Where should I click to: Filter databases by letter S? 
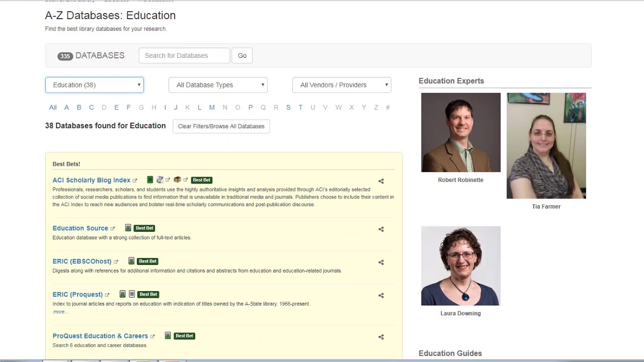click(x=288, y=107)
